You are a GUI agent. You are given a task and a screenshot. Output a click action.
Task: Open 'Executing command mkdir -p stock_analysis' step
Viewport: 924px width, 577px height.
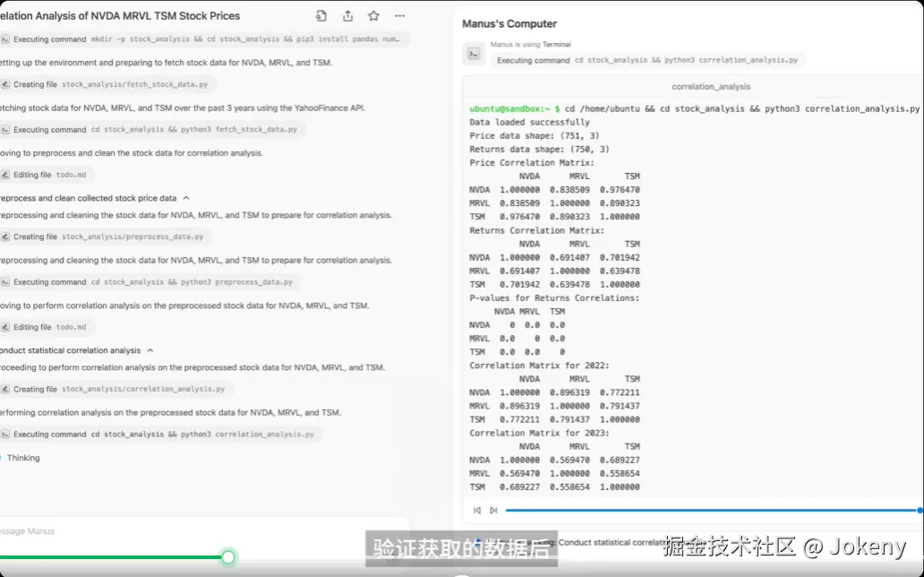(x=204, y=39)
